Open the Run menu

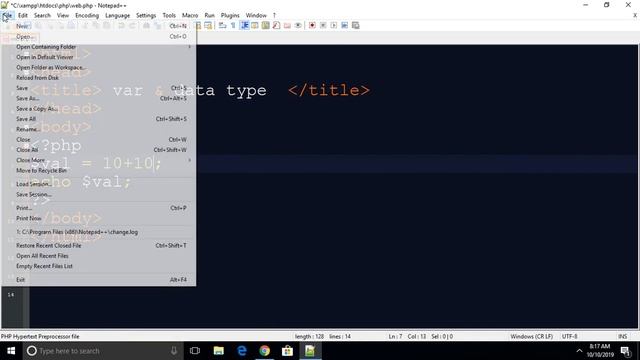tap(209, 15)
